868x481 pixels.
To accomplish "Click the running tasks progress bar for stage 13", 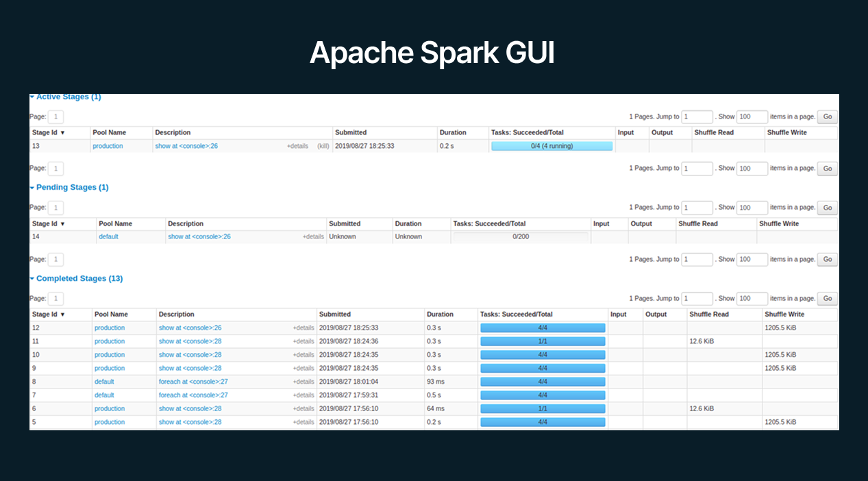I will tap(551, 146).
